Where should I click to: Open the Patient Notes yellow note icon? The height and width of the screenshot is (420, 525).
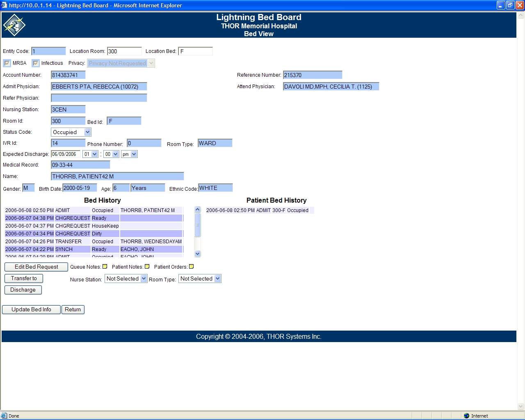coord(147,267)
